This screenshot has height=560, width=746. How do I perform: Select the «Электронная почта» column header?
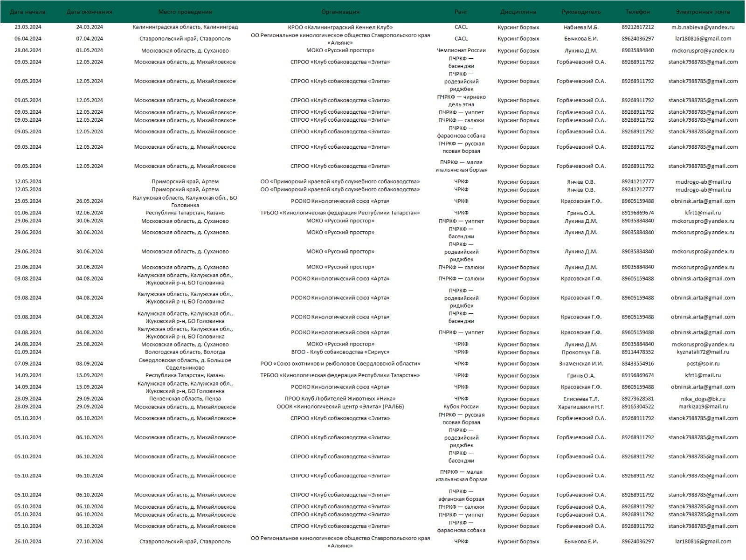click(x=703, y=12)
